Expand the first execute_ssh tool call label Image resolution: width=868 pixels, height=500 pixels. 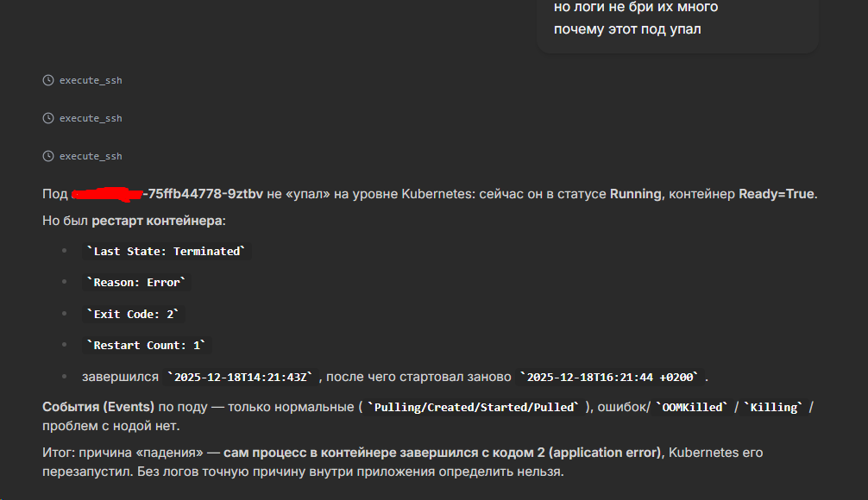pyautogui.click(x=91, y=80)
